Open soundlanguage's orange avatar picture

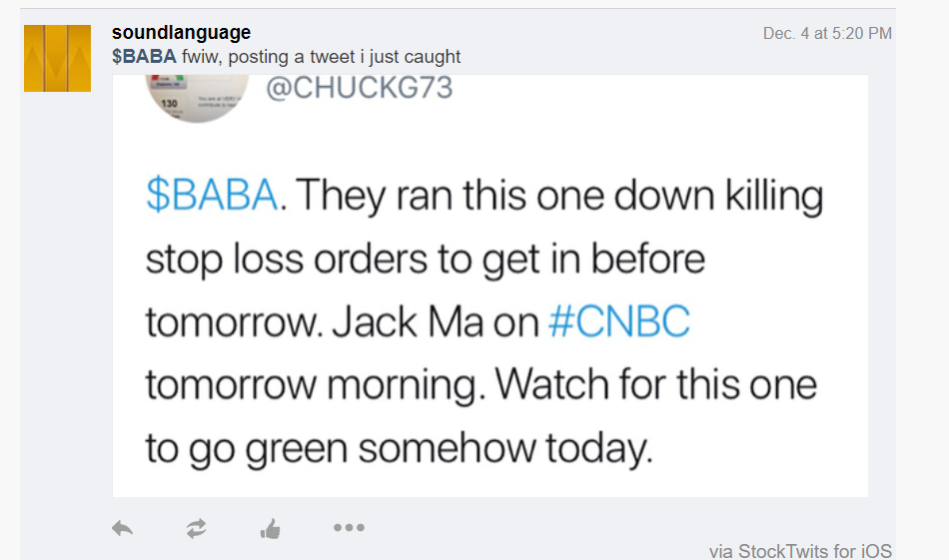tap(57, 58)
